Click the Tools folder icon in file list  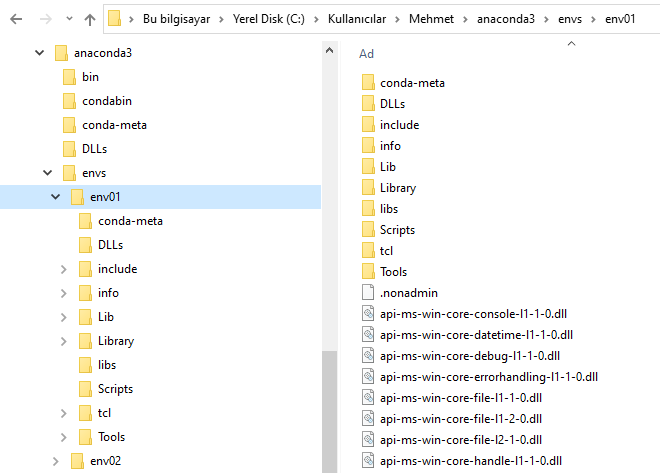368,271
